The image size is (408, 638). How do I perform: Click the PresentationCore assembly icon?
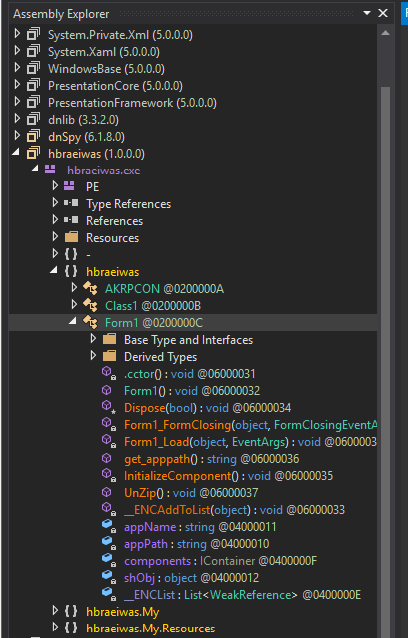coord(34,85)
